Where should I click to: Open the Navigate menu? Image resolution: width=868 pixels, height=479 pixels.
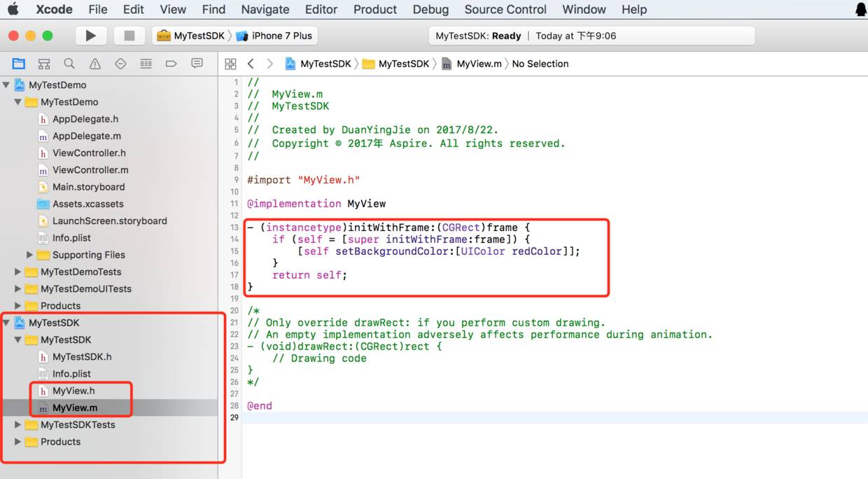(265, 9)
